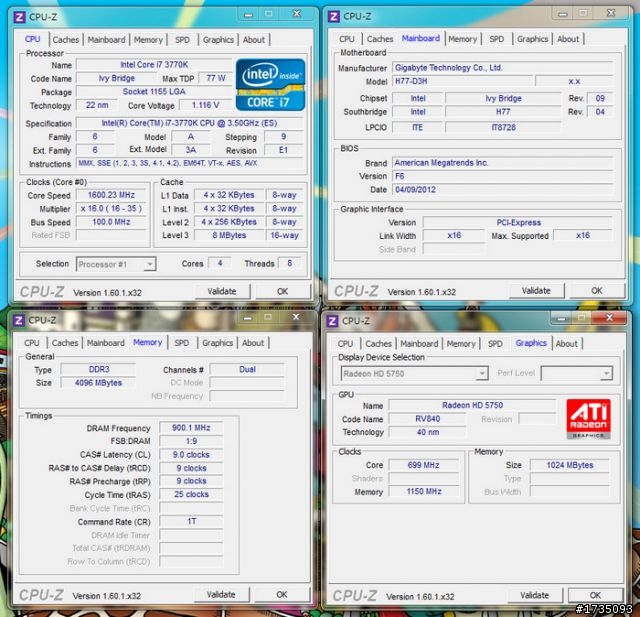This screenshot has height=617, width=640.
Task: Click the Intel Core i7 logo badge
Action: (x=270, y=84)
